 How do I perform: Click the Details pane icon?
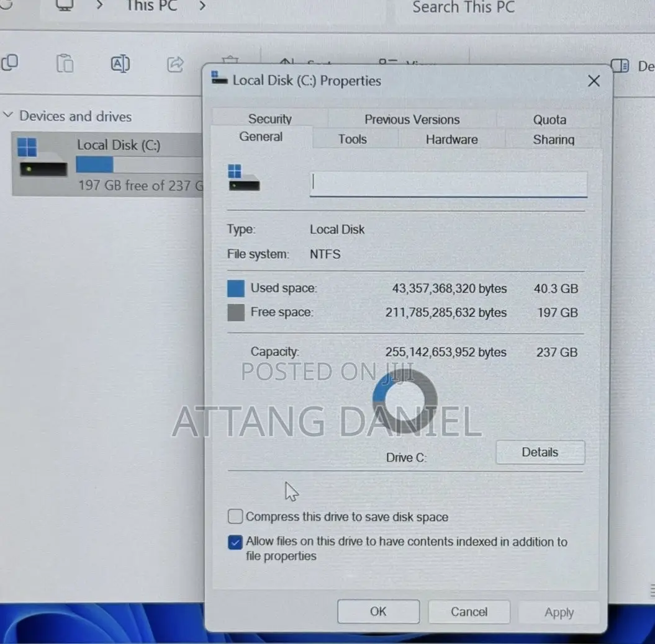(x=620, y=66)
